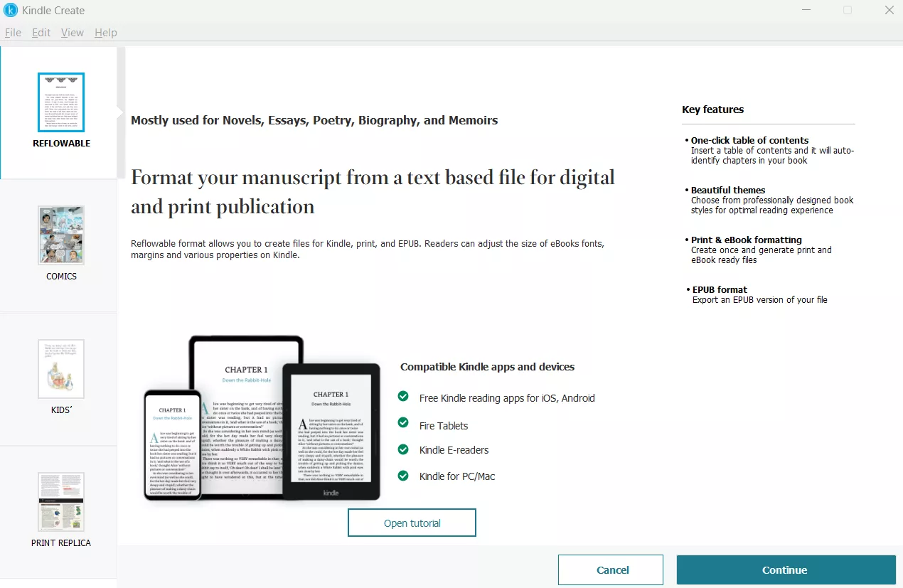Select the Comics book type thumbnail
The width and height of the screenshot is (903, 588).
tap(61, 235)
